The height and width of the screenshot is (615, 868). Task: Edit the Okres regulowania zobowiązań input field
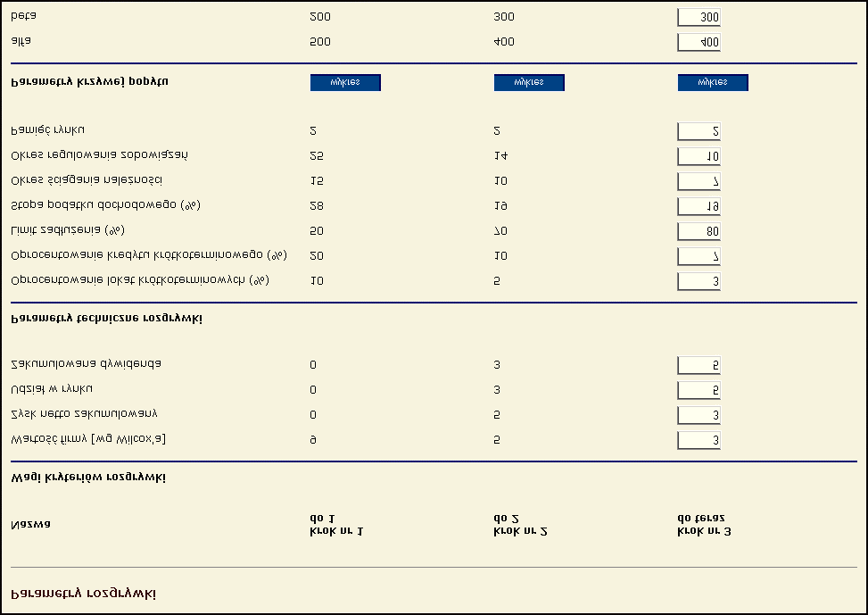pyautogui.click(x=699, y=156)
